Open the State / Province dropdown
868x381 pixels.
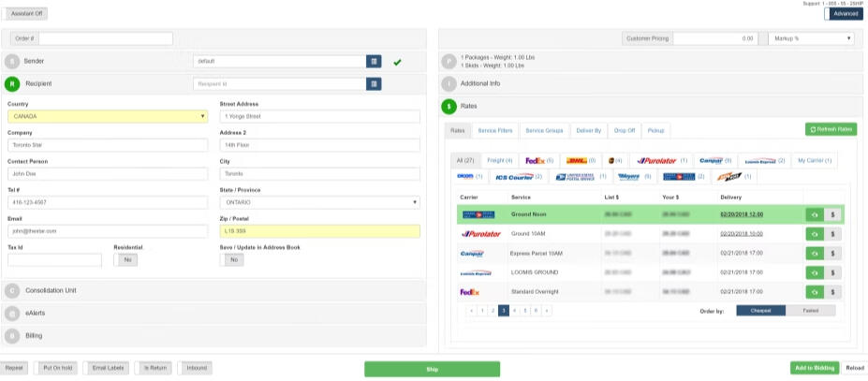coord(319,202)
